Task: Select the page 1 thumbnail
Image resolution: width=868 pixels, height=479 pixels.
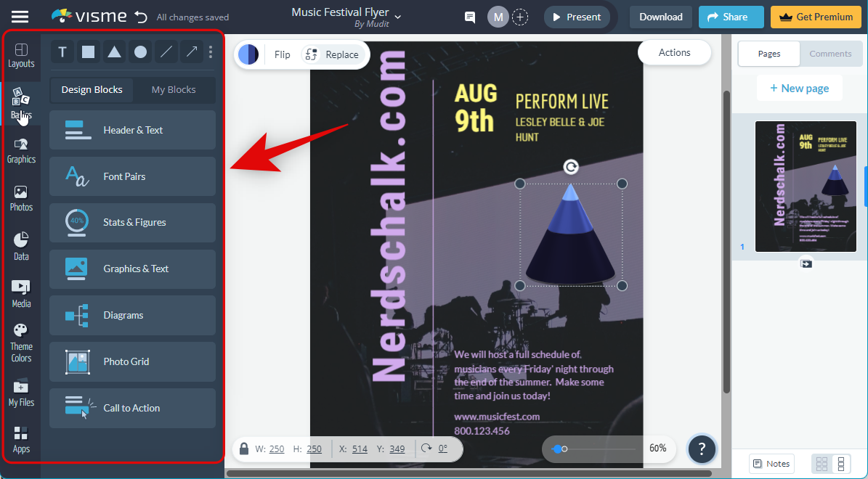Action: pyautogui.click(x=806, y=187)
